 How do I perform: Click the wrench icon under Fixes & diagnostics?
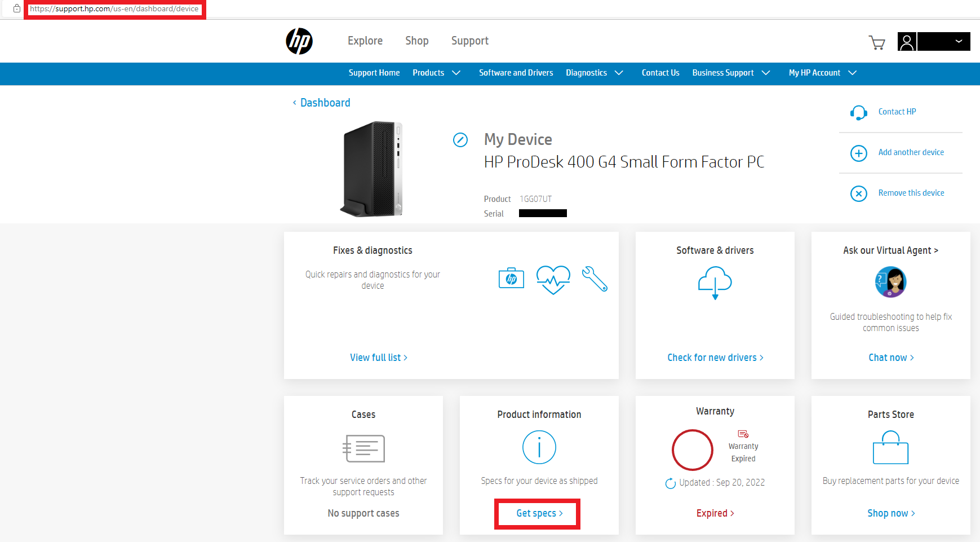pyautogui.click(x=595, y=279)
